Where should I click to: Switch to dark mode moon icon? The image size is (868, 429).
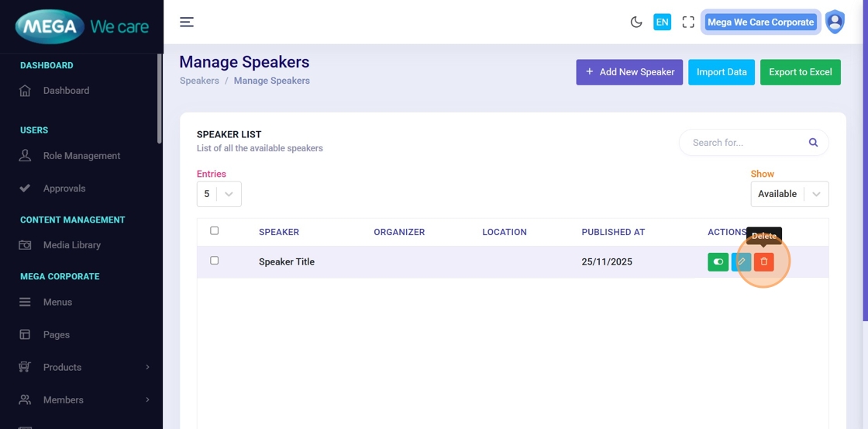tap(636, 22)
